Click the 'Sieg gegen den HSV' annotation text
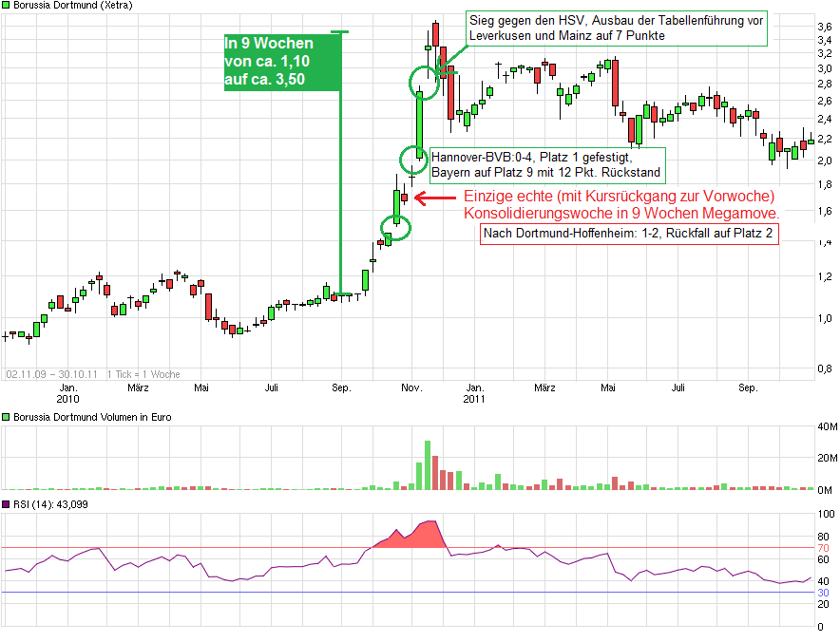The image size is (840, 642). 616,28
